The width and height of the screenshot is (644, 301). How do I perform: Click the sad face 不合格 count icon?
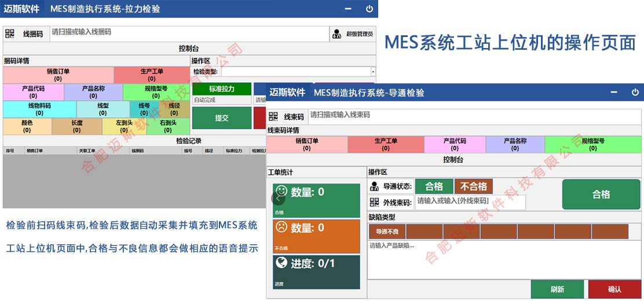click(281, 226)
